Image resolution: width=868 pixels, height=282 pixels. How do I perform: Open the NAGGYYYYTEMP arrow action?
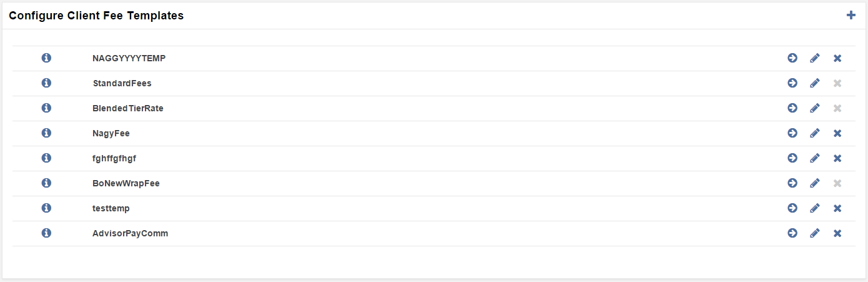[792, 58]
